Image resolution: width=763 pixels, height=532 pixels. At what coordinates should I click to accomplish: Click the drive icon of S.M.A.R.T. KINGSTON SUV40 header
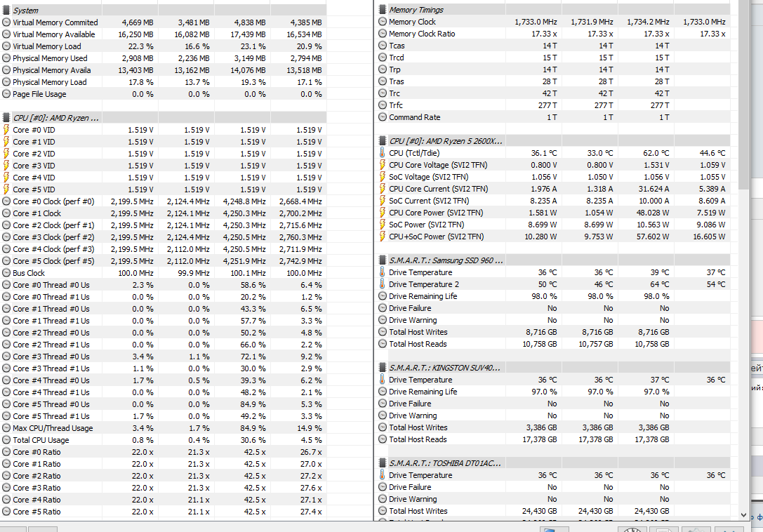pyautogui.click(x=383, y=368)
